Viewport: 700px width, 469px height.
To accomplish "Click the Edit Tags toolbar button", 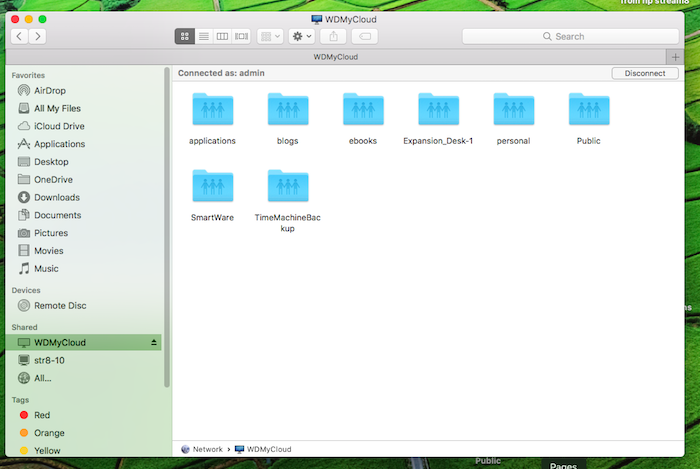I will [365, 37].
